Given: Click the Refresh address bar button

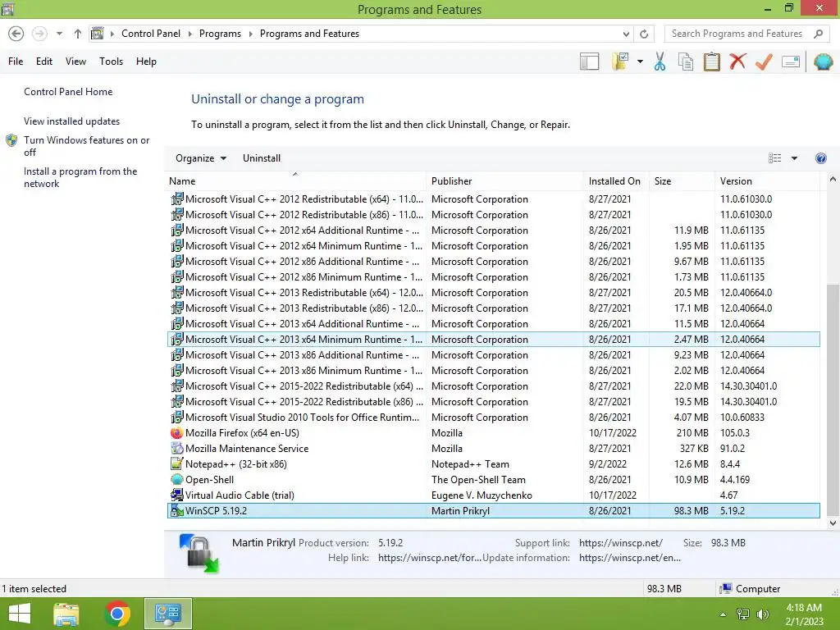Looking at the screenshot, I should pos(644,34).
